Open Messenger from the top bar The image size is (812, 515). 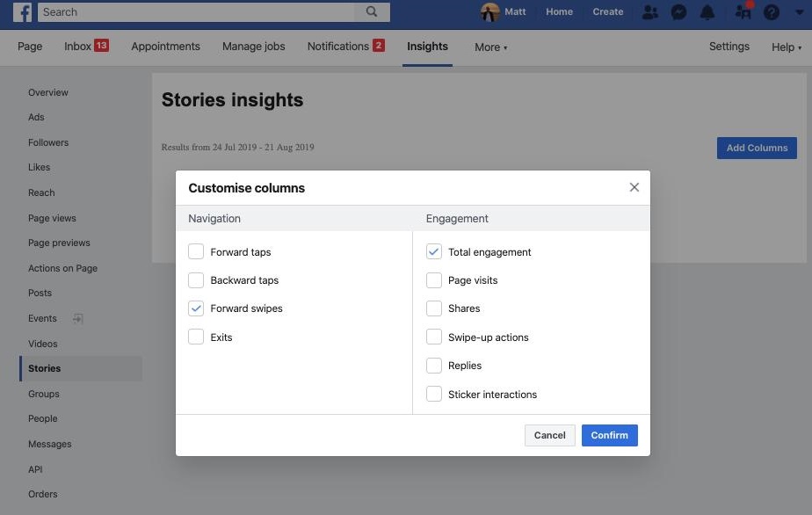(678, 12)
